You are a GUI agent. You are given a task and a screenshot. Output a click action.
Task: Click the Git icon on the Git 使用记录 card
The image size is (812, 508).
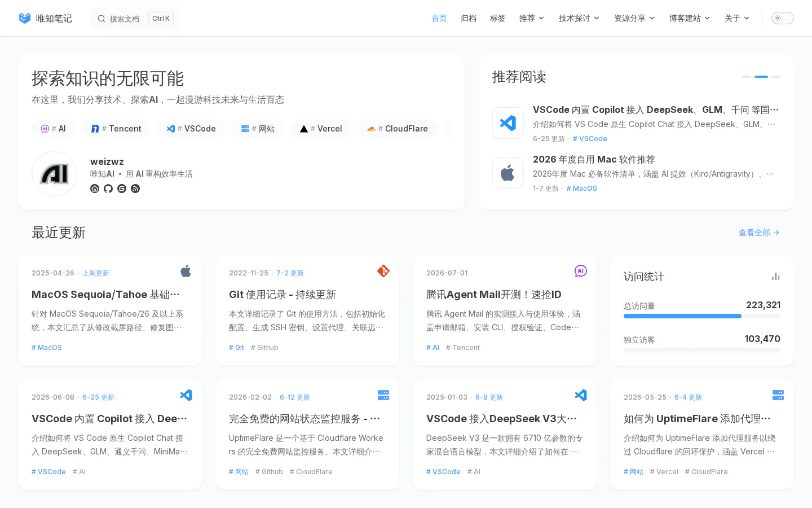pyautogui.click(x=383, y=271)
